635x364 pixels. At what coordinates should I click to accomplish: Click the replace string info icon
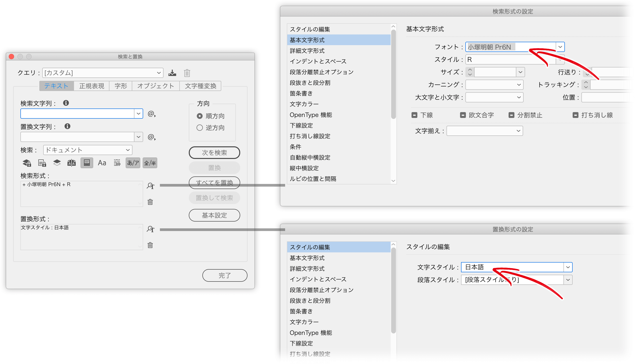67,126
